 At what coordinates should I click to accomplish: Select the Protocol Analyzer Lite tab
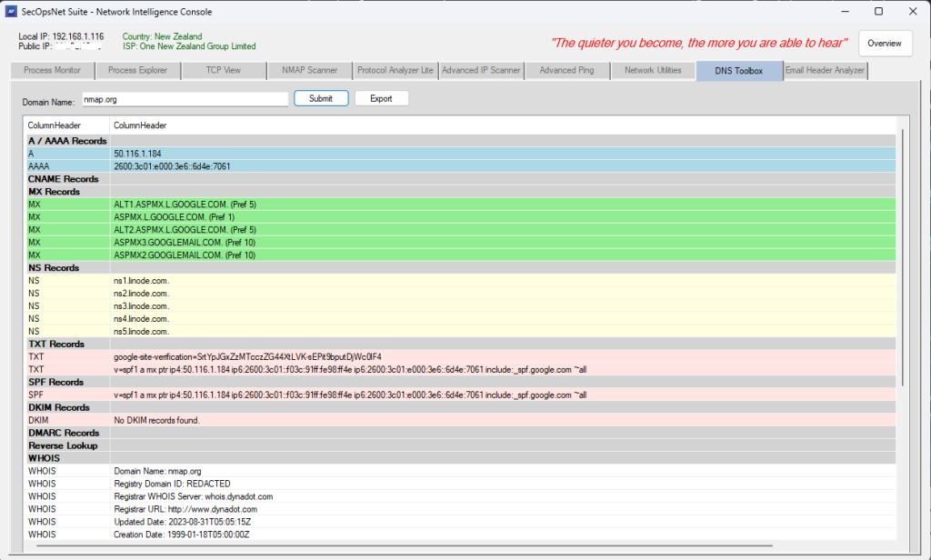[x=395, y=71]
